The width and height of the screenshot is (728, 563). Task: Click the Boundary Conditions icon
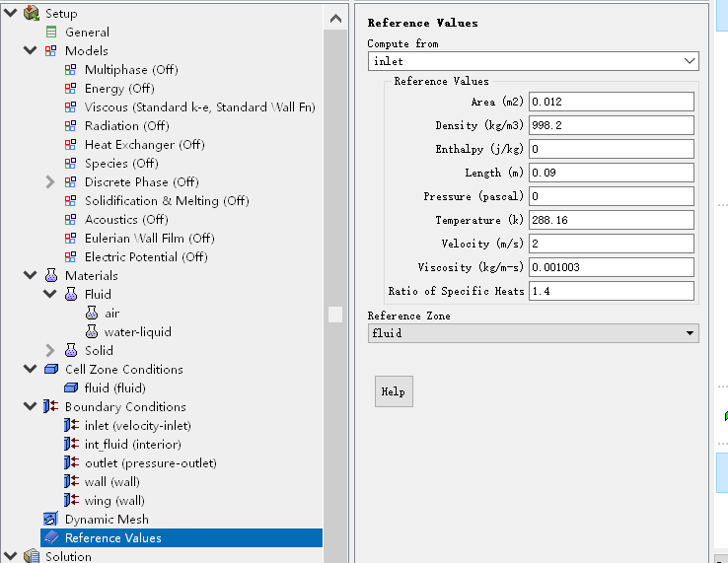coord(51,407)
